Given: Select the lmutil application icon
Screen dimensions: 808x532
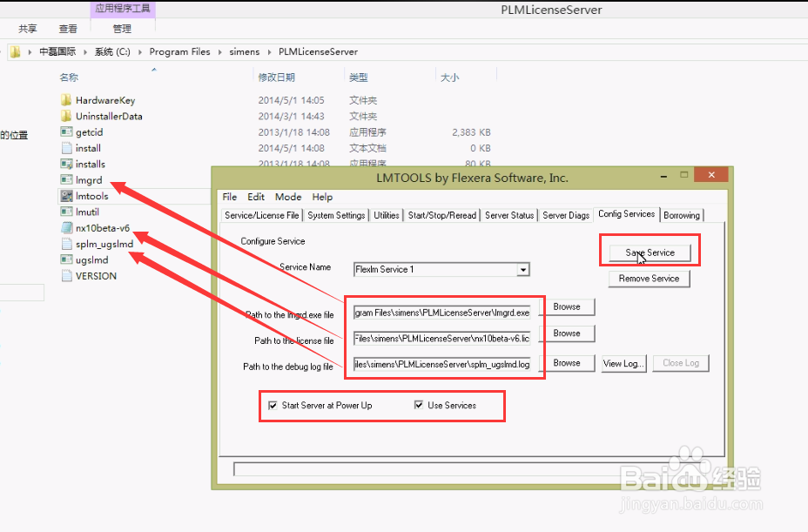Looking at the screenshot, I should 66,212.
